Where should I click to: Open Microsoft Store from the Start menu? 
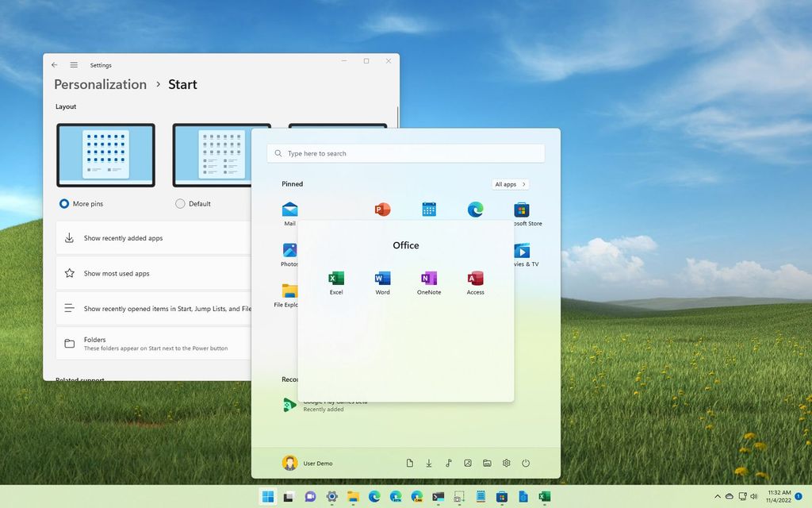coord(521,209)
